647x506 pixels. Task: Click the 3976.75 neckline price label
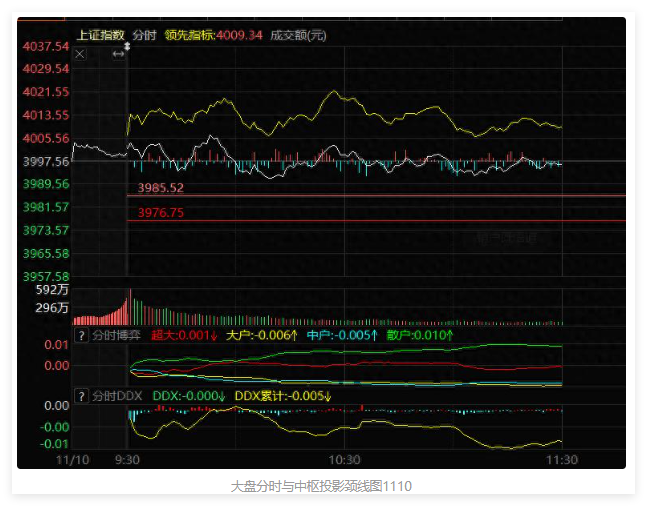[161, 213]
